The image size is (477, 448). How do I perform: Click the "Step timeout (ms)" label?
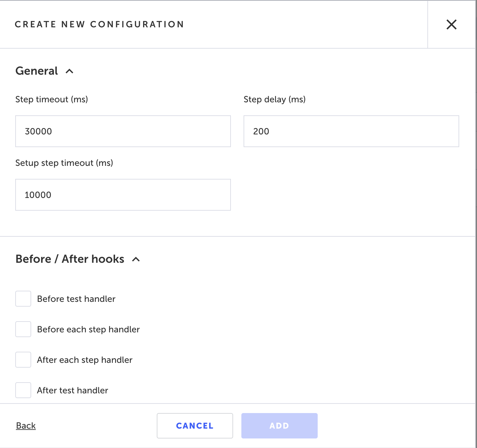click(52, 99)
